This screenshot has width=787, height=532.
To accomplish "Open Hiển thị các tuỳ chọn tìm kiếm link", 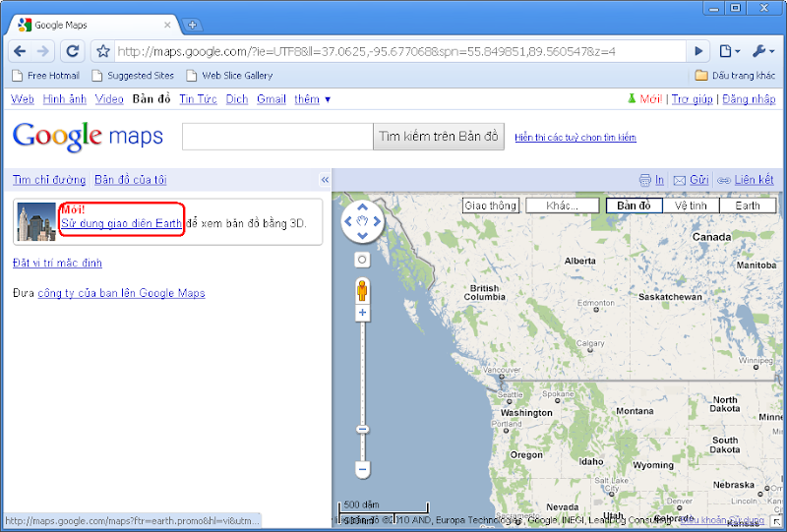I will coord(575,138).
